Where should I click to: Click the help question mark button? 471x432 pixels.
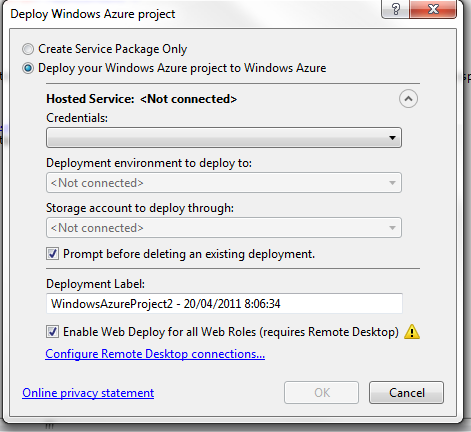point(396,9)
